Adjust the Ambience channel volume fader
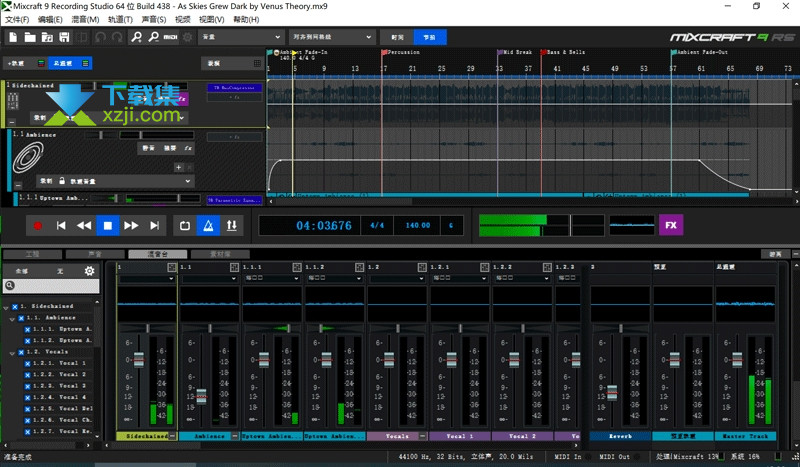Viewport: 800px width, 467px height. point(202,396)
